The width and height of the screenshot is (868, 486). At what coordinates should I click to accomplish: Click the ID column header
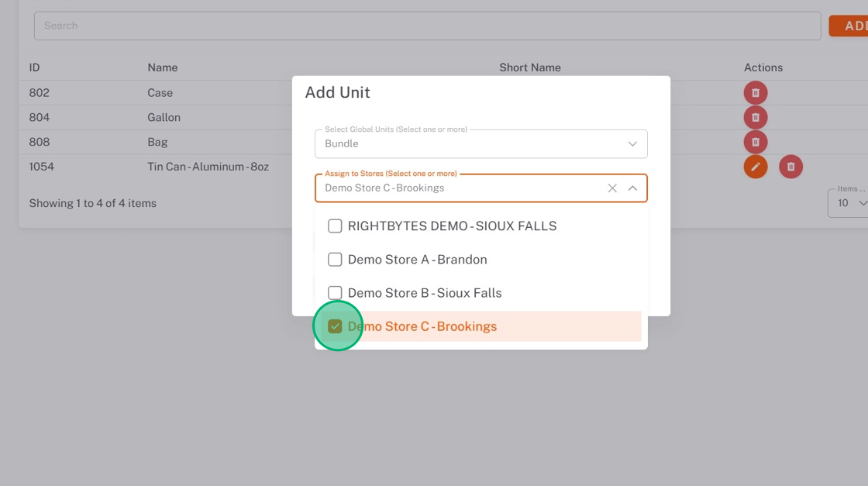(34, 67)
